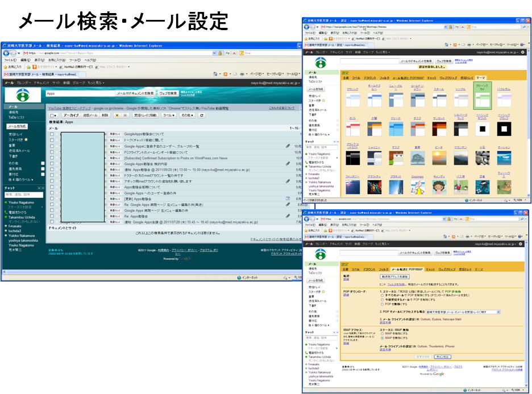
Task: Click the star next to スター付き in left window
Action: 26,139
